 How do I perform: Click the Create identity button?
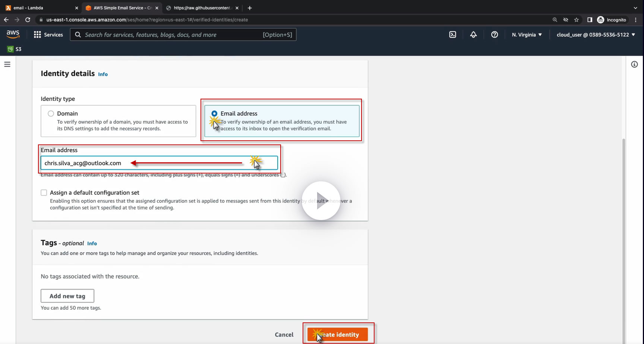pos(338,334)
